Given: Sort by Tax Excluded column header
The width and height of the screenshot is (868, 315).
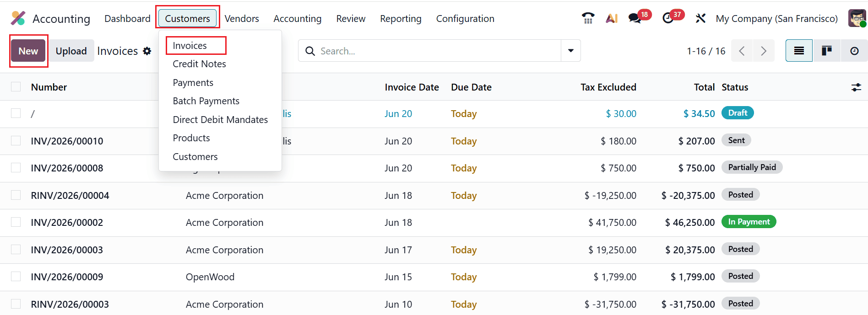Looking at the screenshot, I should pyautogui.click(x=608, y=87).
